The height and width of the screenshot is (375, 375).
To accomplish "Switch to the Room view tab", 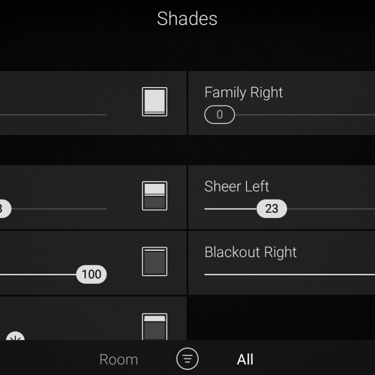I will (x=119, y=360).
